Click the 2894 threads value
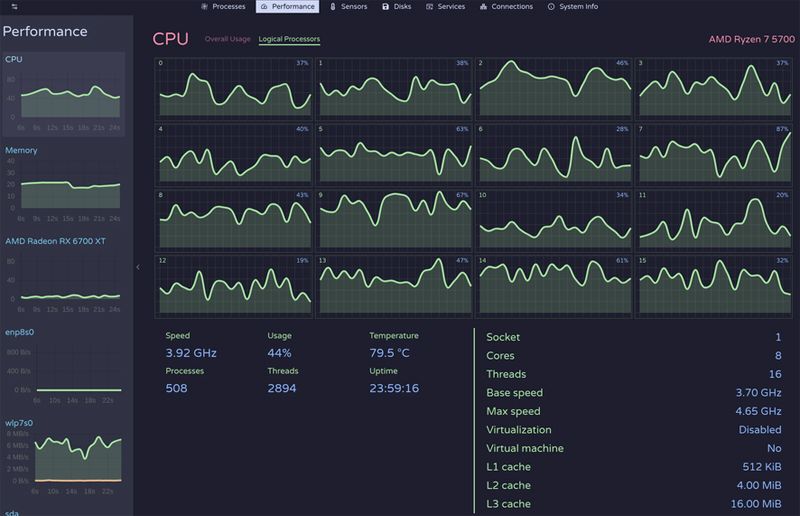The width and height of the screenshot is (800, 516). coord(282,388)
